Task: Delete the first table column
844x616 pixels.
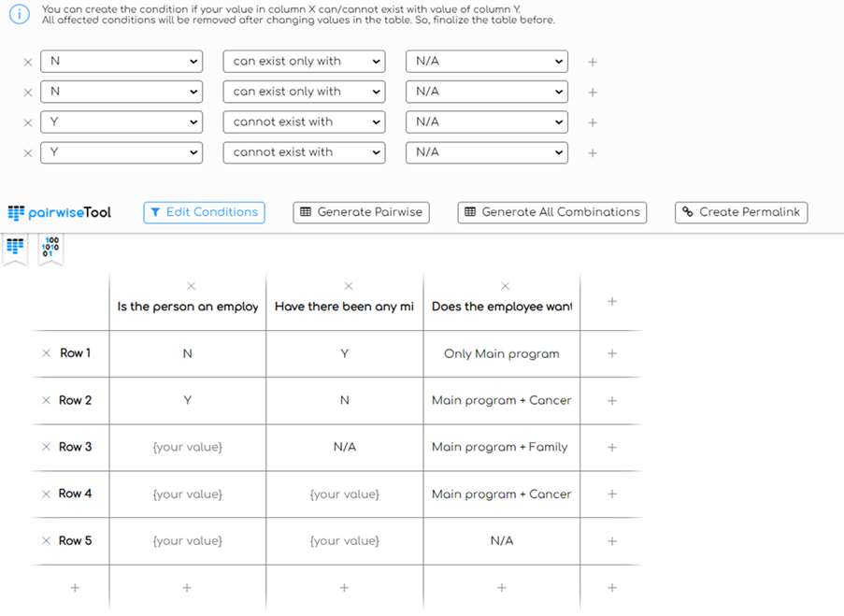Action: [x=192, y=286]
